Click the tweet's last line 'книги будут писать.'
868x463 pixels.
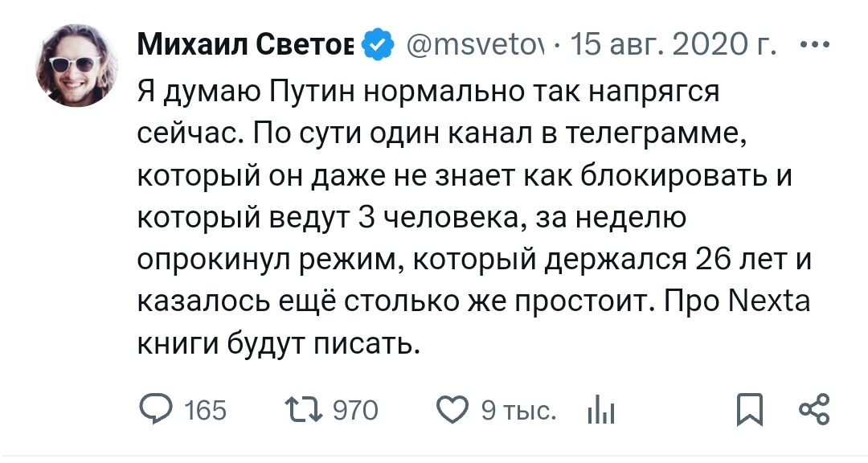coord(280,346)
